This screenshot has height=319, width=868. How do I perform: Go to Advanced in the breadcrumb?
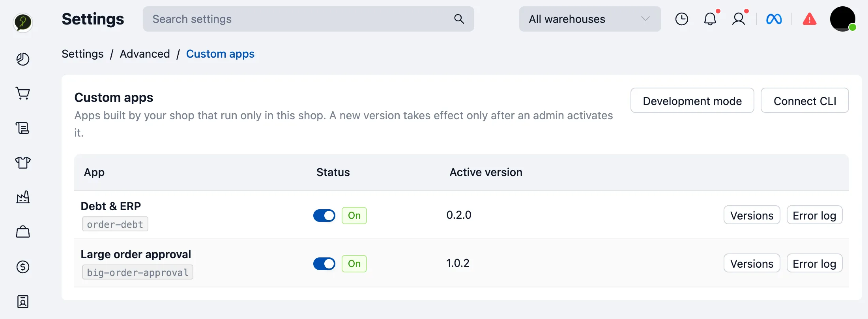(145, 54)
